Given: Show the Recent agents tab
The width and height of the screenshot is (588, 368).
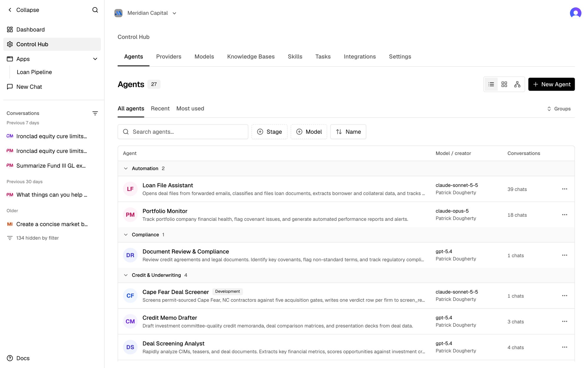Looking at the screenshot, I should coord(160,108).
